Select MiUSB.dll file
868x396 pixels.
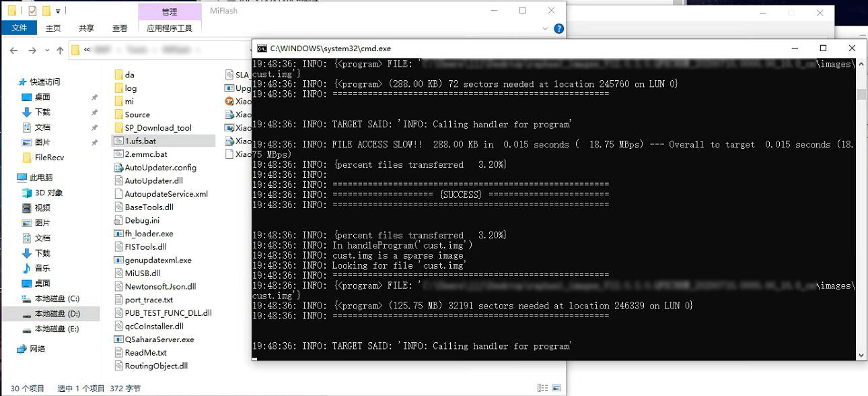142,273
